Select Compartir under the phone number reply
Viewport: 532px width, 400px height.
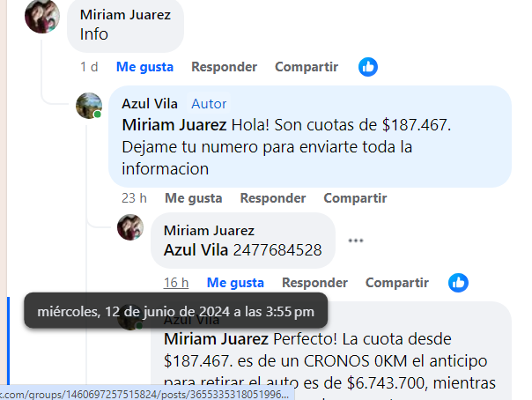point(397,283)
